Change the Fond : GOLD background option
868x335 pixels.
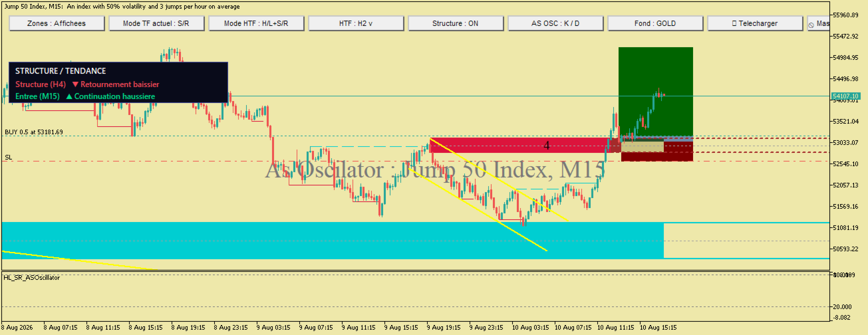[655, 23]
